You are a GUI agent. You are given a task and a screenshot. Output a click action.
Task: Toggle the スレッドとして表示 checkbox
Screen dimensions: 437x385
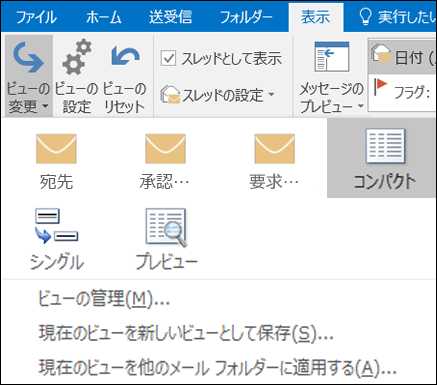(168, 58)
